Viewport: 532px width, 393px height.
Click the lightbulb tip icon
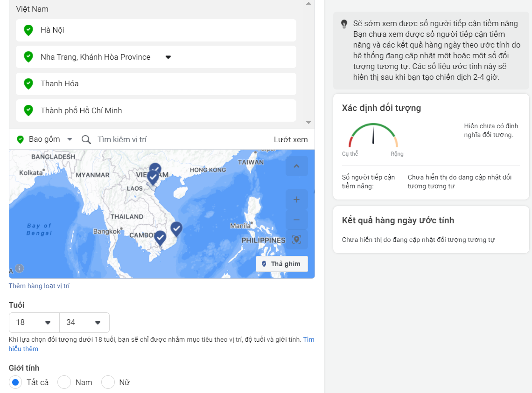pyautogui.click(x=344, y=24)
